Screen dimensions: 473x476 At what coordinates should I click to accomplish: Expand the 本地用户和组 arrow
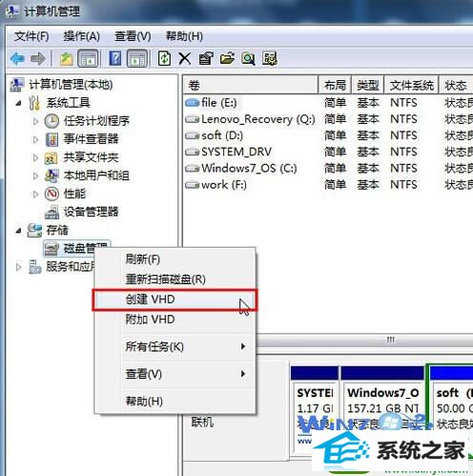point(35,176)
